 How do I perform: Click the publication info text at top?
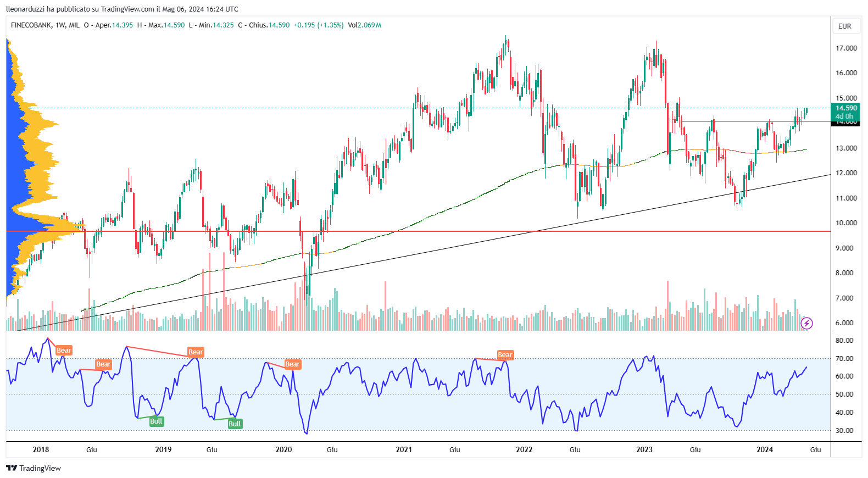(x=122, y=9)
